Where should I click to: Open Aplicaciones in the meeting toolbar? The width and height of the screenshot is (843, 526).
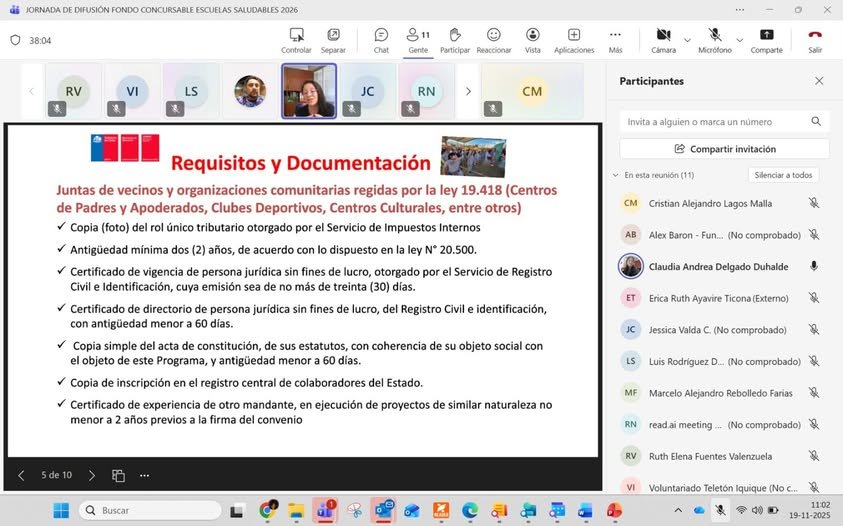(574, 40)
